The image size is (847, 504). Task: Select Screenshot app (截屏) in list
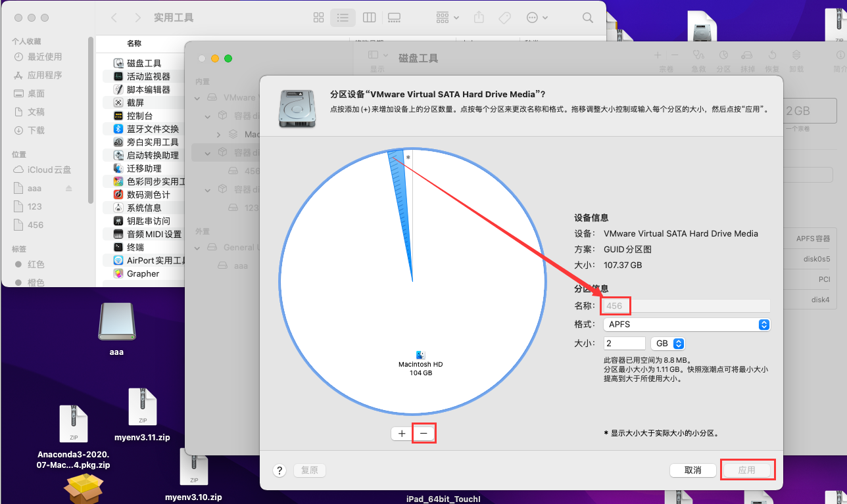pyautogui.click(x=135, y=103)
